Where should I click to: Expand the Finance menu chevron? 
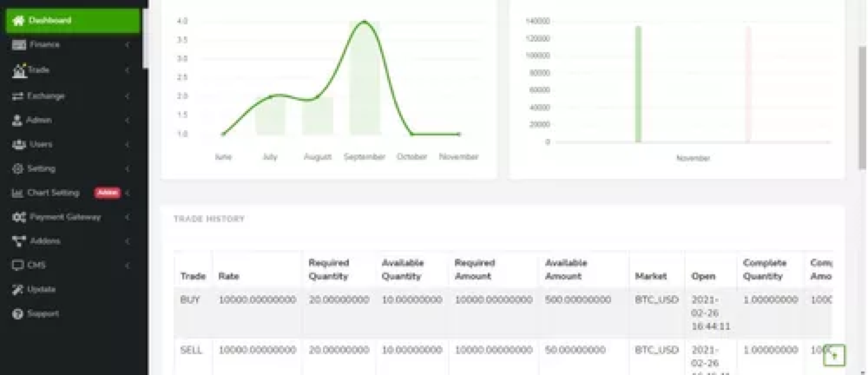coord(127,45)
